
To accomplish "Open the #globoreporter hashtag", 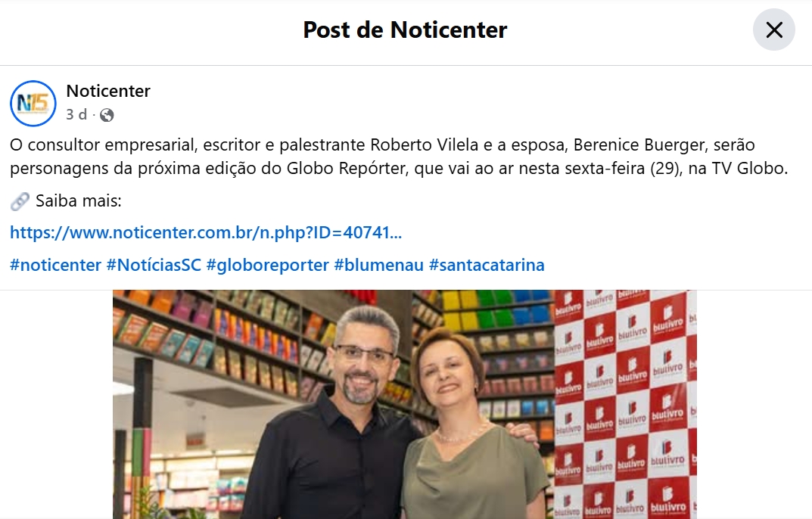I will [x=267, y=266].
